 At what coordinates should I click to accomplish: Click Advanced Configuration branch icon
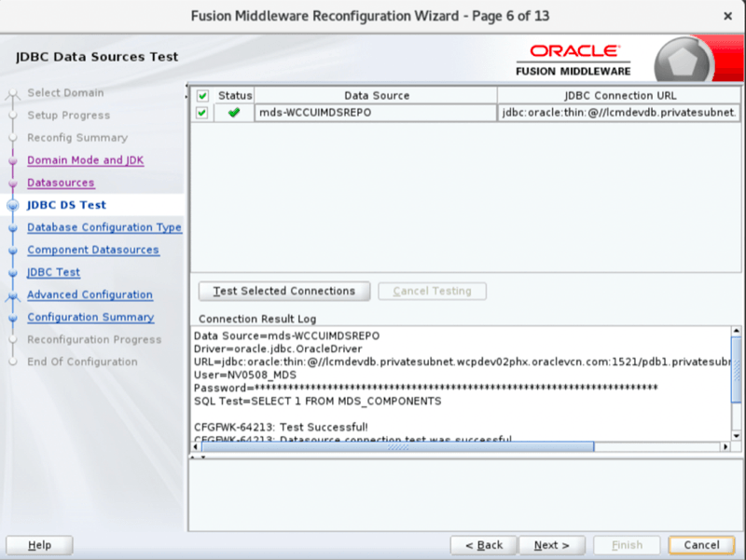13,296
